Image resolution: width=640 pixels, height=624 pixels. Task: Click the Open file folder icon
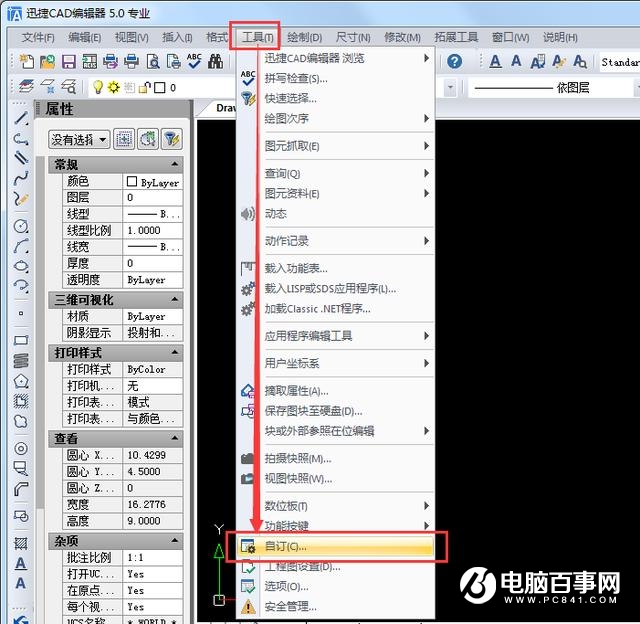(x=47, y=62)
